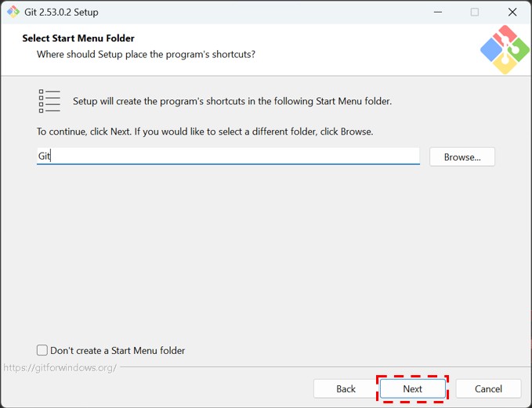Click the 'Setup will create the program's shortcuts' text
This screenshot has height=408, width=532.
[x=232, y=101]
